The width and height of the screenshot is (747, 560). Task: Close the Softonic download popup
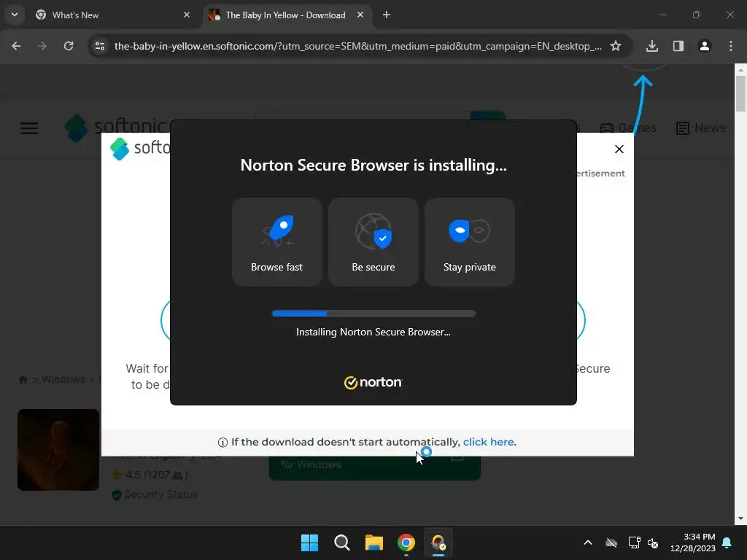point(619,149)
